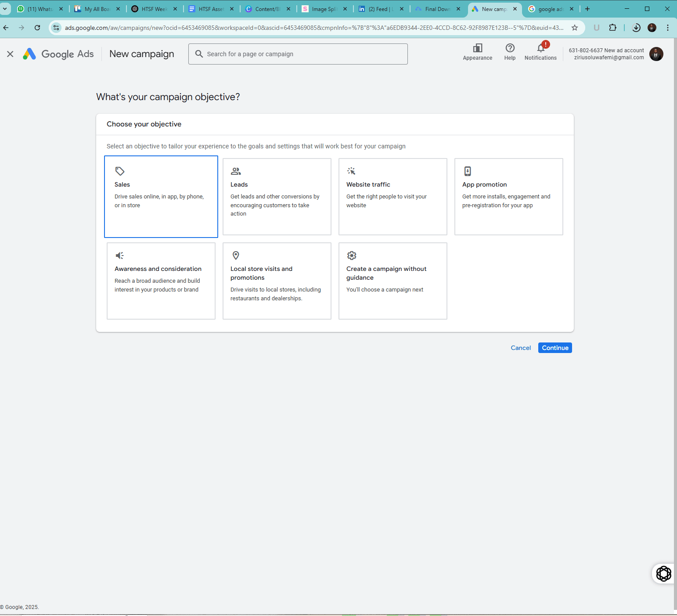Open Chrome downloads icon
This screenshot has height=616, width=677.
pyautogui.click(x=636, y=28)
